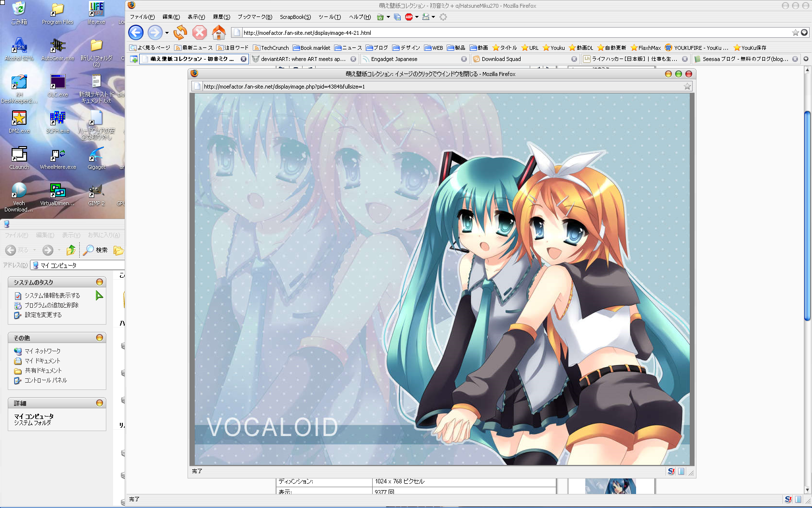The width and height of the screenshot is (812, 508).
Task: Open the ごみ箱 recycle bin desktop icon
Action: point(19,13)
